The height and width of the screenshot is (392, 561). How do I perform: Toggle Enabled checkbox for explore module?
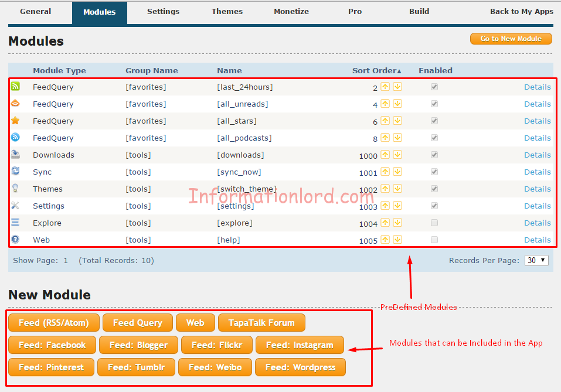[434, 223]
